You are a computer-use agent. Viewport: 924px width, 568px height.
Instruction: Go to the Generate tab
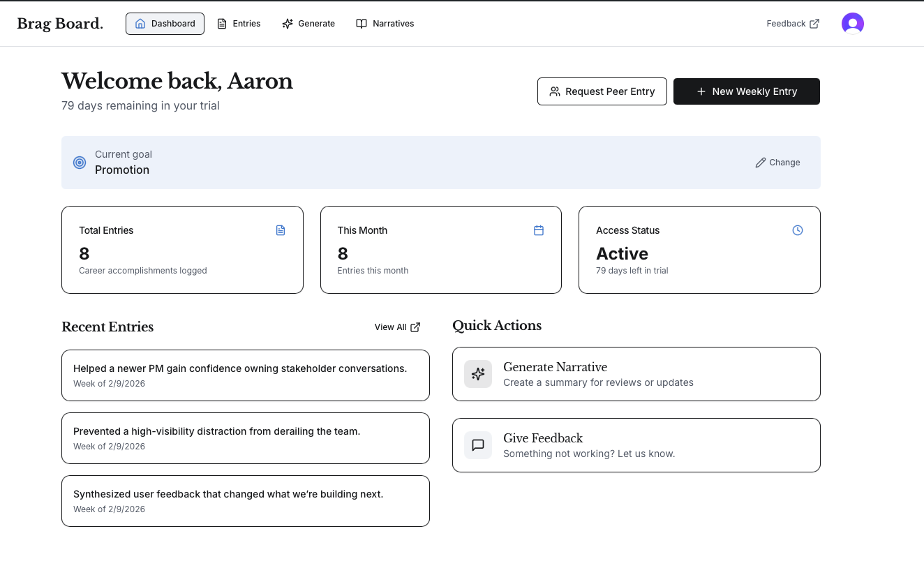[308, 24]
